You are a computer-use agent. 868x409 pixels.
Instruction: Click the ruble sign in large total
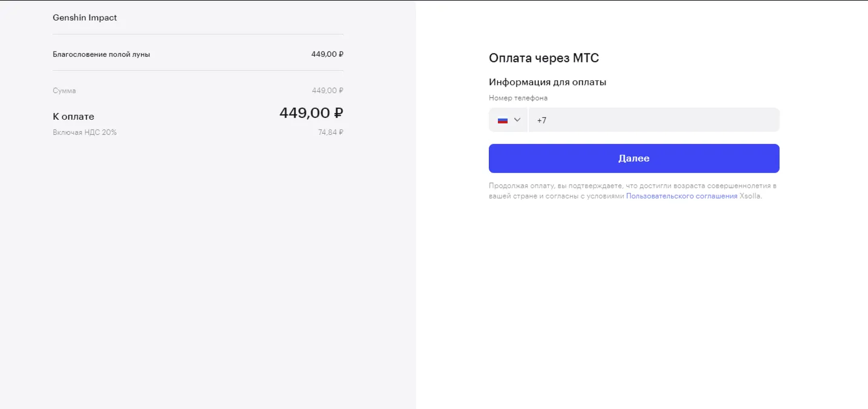[339, 113]
